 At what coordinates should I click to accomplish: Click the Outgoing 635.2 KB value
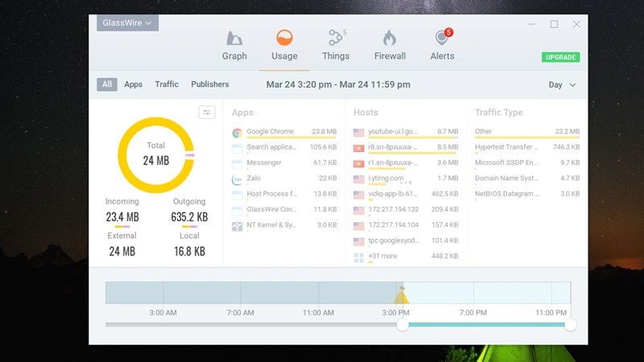click(189, 216)
